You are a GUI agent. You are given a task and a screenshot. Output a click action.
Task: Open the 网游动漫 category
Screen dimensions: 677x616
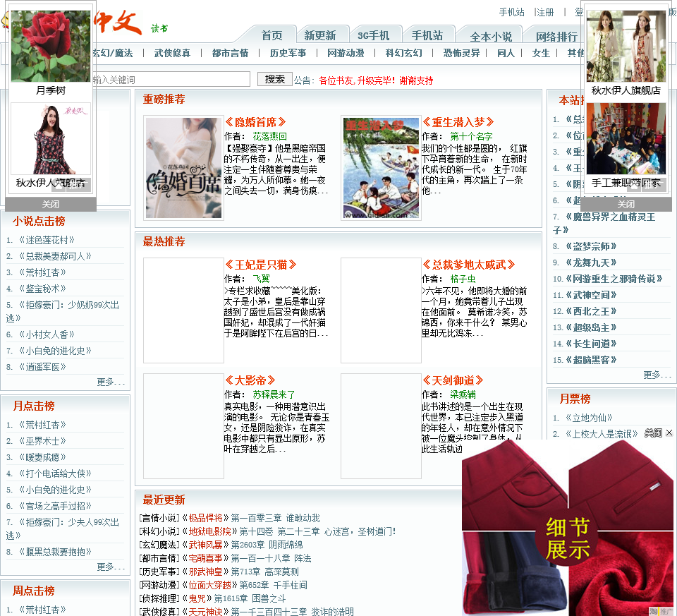[x=346, y=53]
